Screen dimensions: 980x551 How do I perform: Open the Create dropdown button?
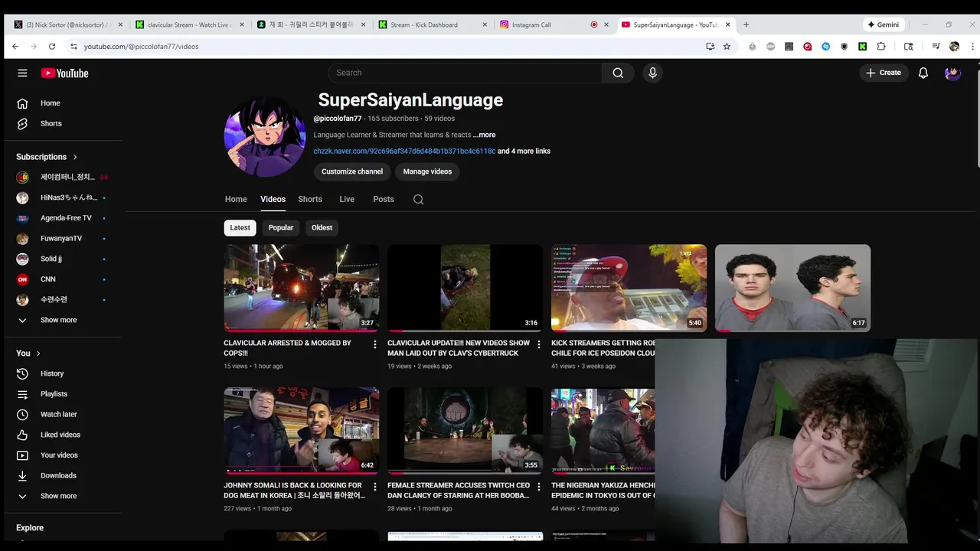(883, 73)
